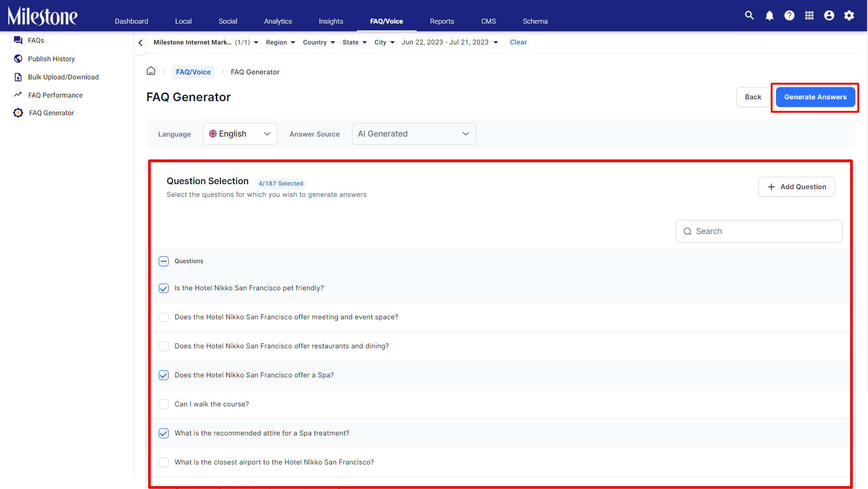The height and width of the screenshot is (489, 868).
Task: Check 'Can I walk the course?'
Action: [164, 404]
